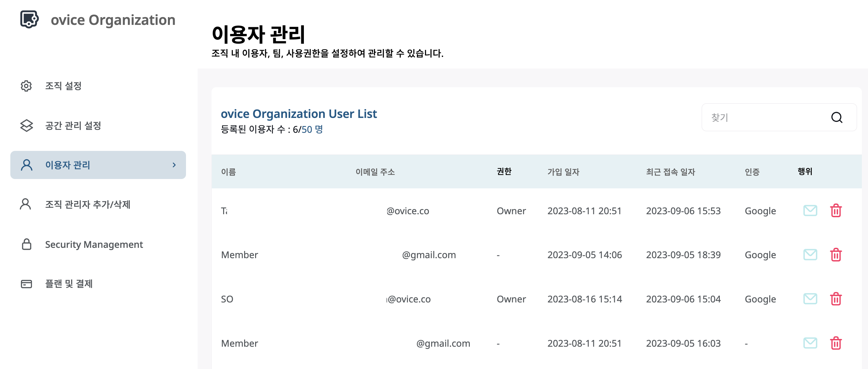Click the 이메일 주소 column header
This screenshot has width=868, height=369.
tap(375, 172)
